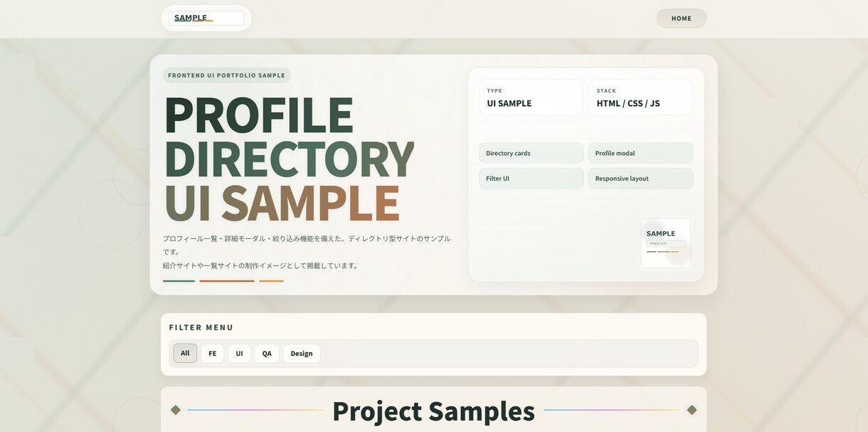Click the Project Samples heading
Viewport: 868px width, 432px height.
(433, 411)
